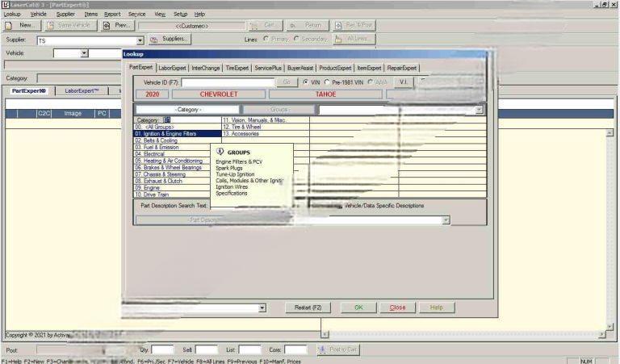Expand the Part Description dropdown
620x364 pixels.
(446, 220)
